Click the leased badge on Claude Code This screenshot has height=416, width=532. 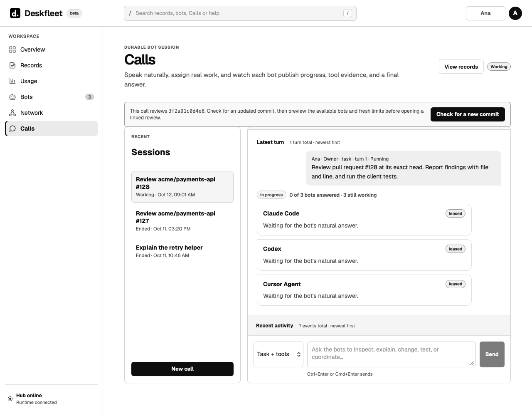[x=456, y=213]
